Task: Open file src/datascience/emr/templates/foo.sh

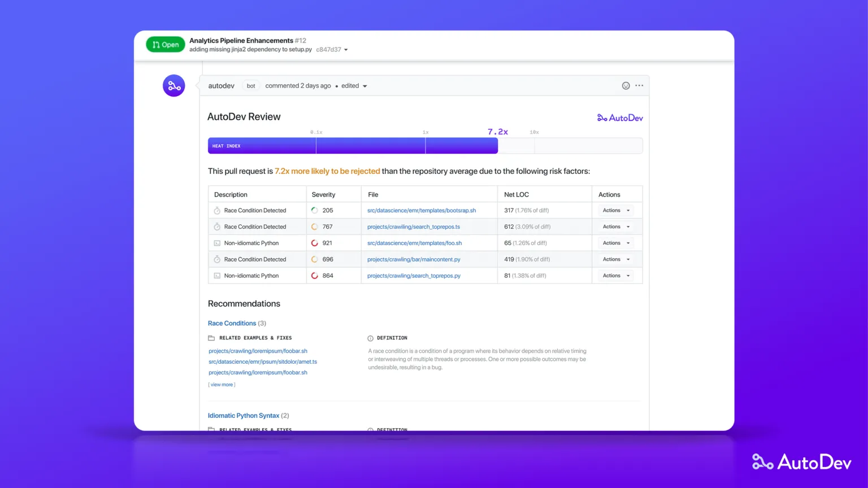Action: 415,243
